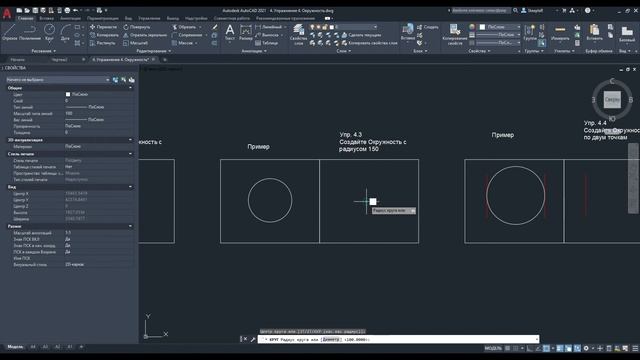Select the Текст (Text) tool
This screenshot has width=640, height=360.
[230, 32]
